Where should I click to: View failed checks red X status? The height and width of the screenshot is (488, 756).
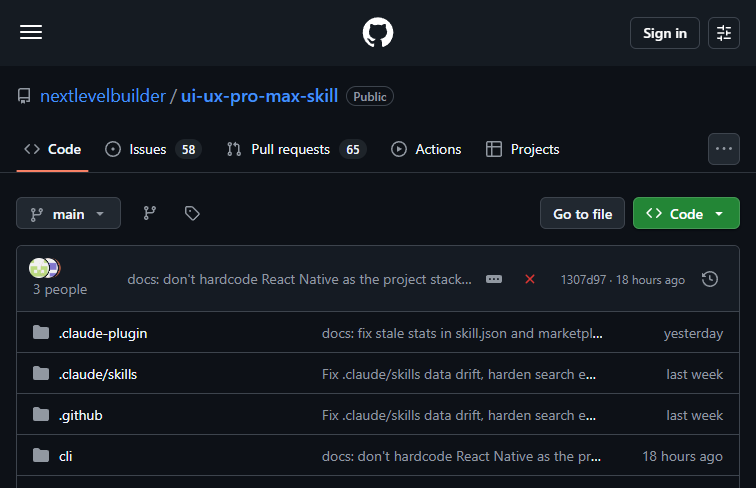[530, 279]
